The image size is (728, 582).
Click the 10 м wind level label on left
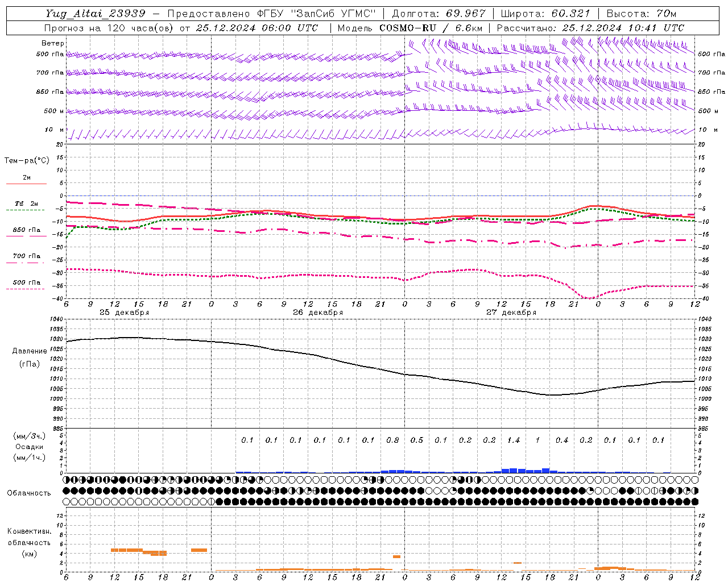click(x=55, y=130)
